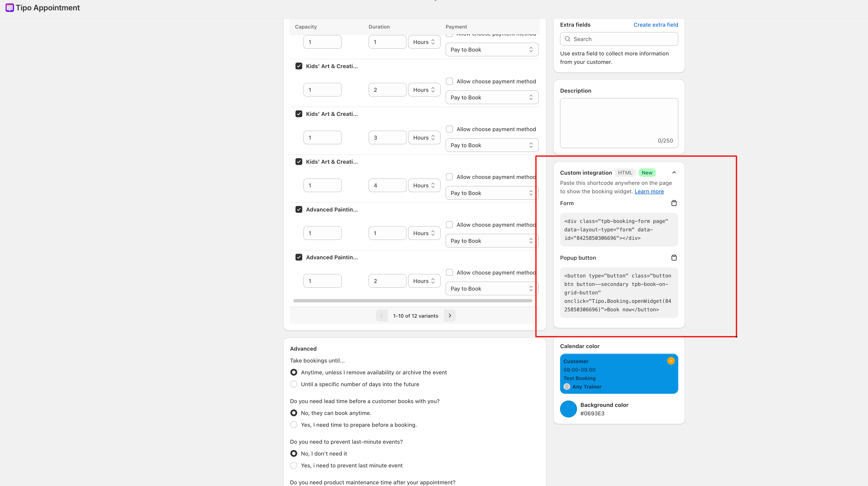Uncheck the Kids' Art & Creati... variant with duration 3
The image size is (868, 486).
click(x=299, y=114)
